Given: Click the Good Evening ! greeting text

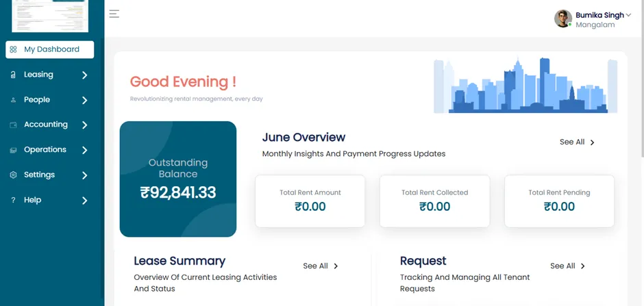Looking at the screenshot, I should pos(183,81).
